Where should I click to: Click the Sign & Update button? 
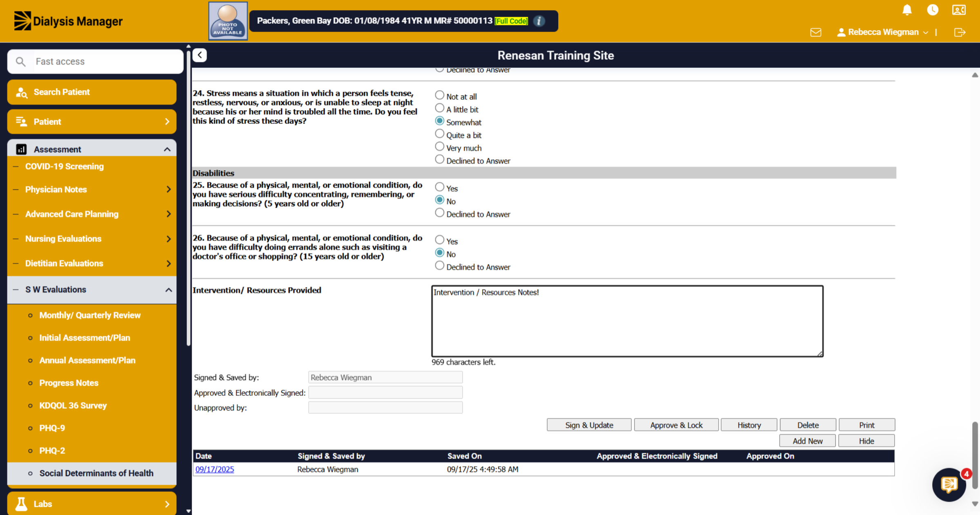589,425
